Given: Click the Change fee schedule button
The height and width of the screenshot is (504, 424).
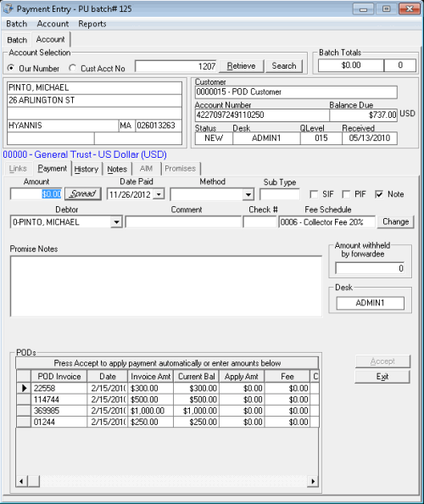Looking at the screenshot, I should (x=396, y=221).
